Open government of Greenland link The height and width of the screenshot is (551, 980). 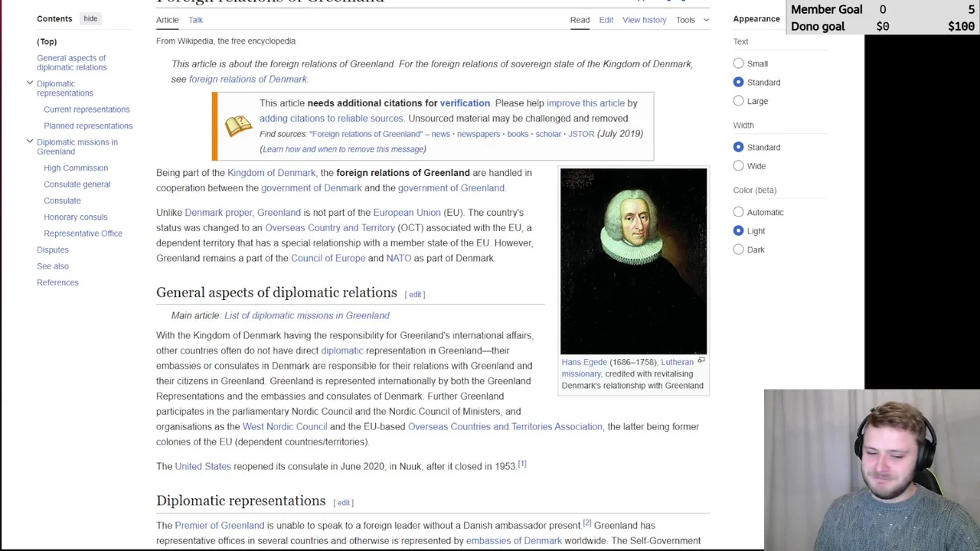pyautogui.click(x=451, y=188)
